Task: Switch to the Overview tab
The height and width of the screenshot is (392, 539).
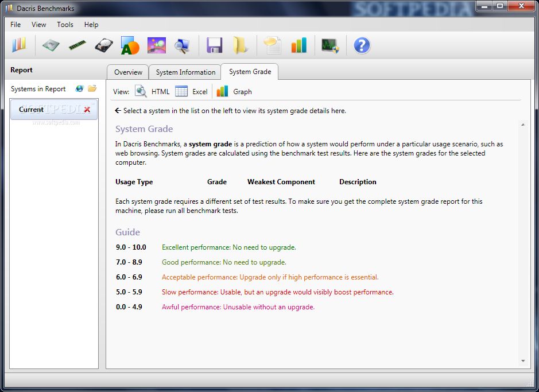Action: tap(128, 72)
